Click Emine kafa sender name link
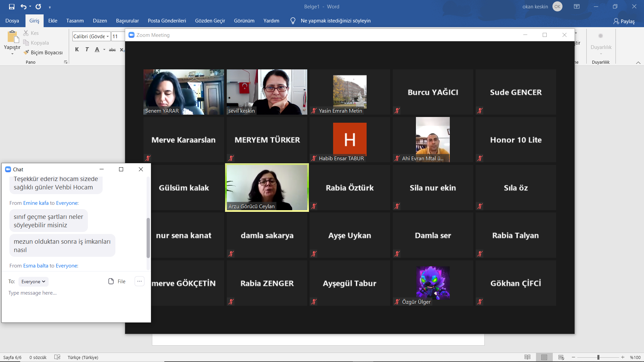The image size is (644, 362). (36, 203)
